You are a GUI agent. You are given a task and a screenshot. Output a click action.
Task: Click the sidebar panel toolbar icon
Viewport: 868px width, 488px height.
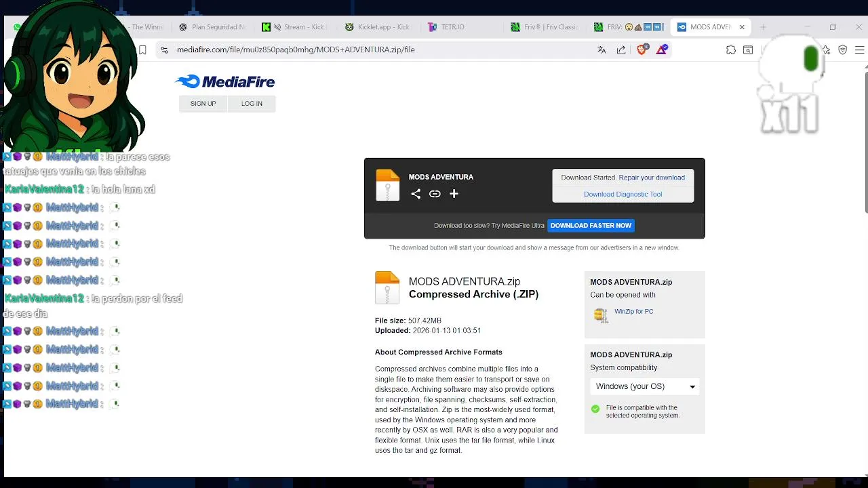[748, 49]
